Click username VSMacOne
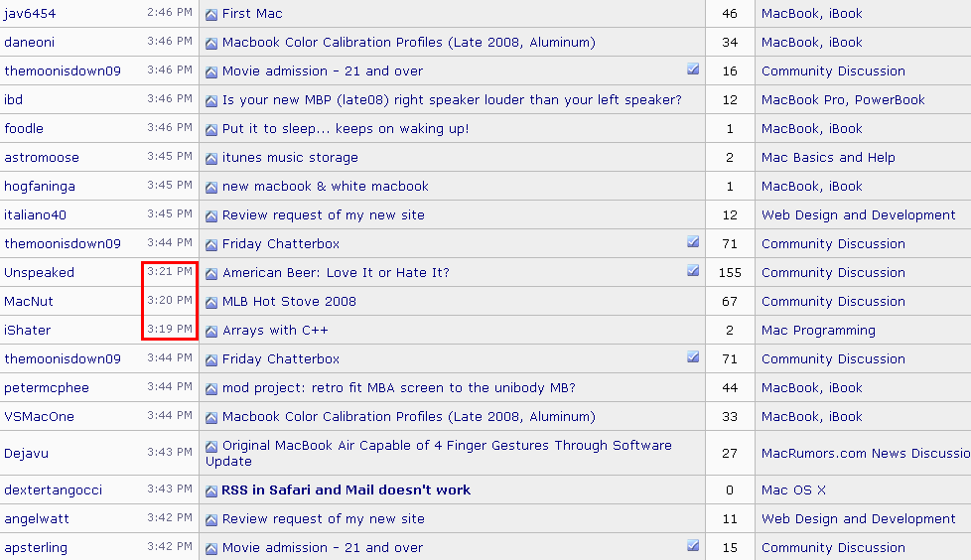This screenshot has height=560, width=971. pos(39,417)
